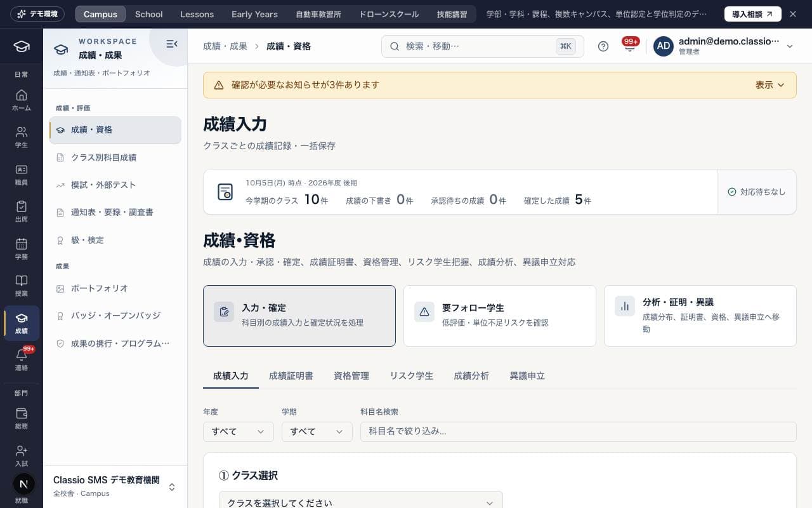Open the 学期 dropdown
This screenshot has width=812, height=508.
coord(317,431)
